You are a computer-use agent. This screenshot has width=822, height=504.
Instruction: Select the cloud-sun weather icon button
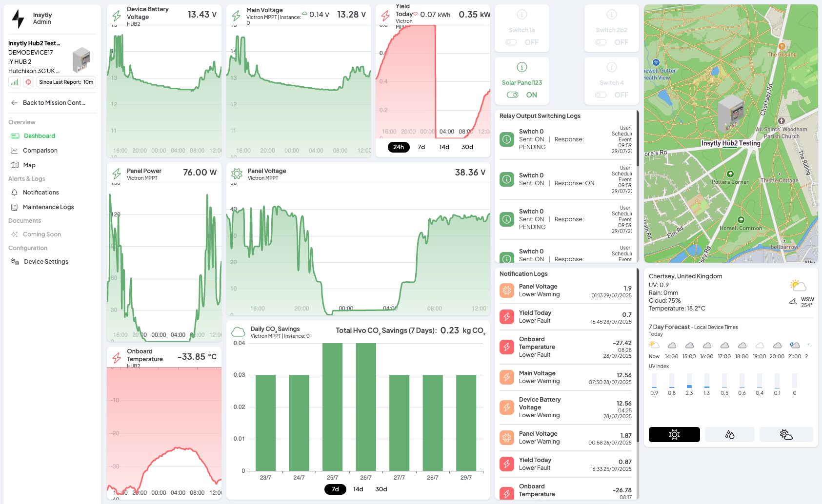click(786, 434)
